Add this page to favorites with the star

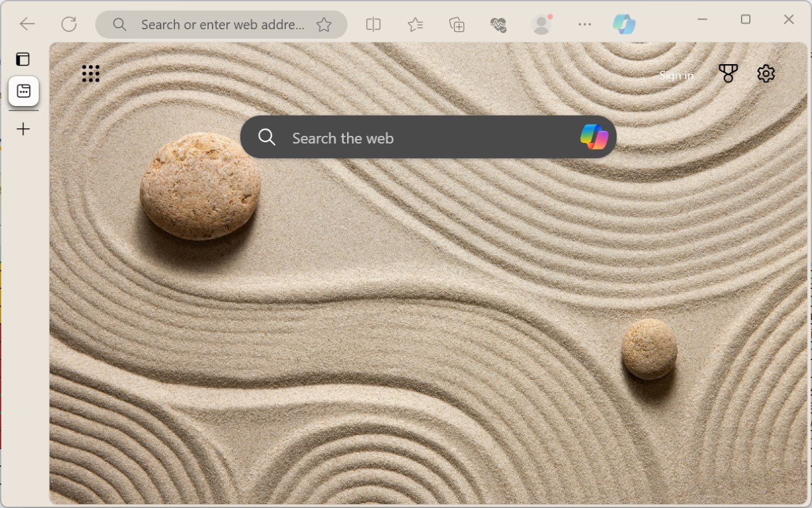[324, 24]
